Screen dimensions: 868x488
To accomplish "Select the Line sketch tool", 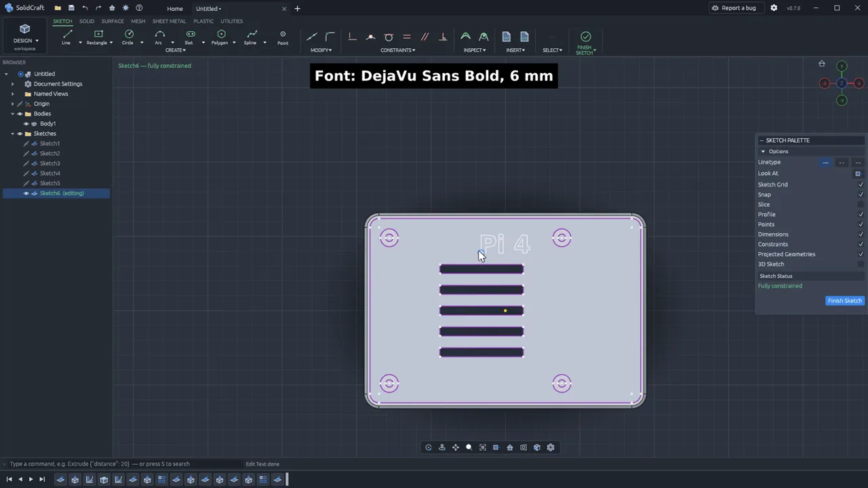I will [66, 37].
